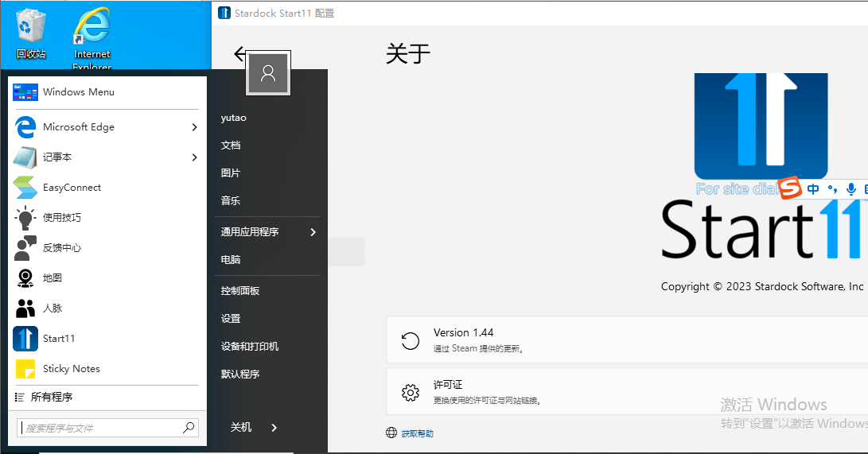Expand the 通用应用程序 submenu chevron
Image resolution: width=868 pixels, height=454 pixels.
pos(313,232)
